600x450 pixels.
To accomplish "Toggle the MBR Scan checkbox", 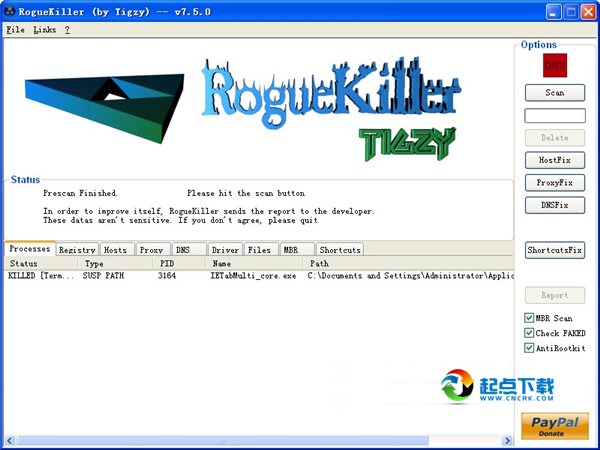I will click(x=529, y=318).
